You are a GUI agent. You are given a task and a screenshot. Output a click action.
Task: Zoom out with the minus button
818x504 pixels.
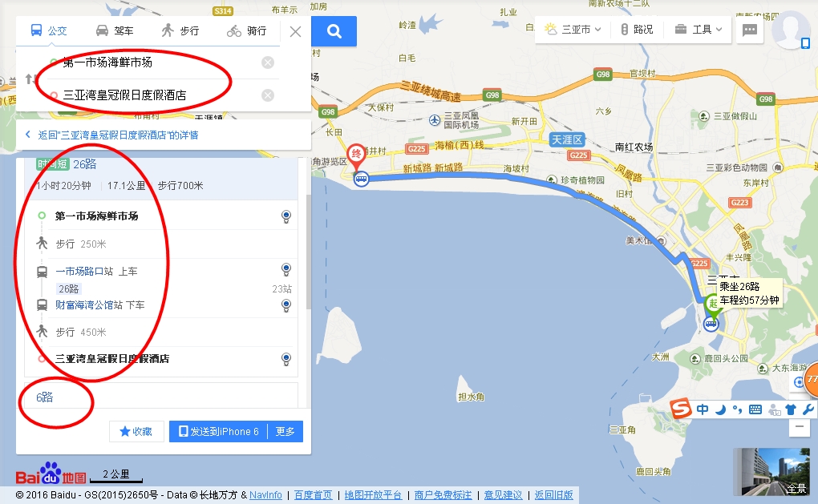[799, 426]
